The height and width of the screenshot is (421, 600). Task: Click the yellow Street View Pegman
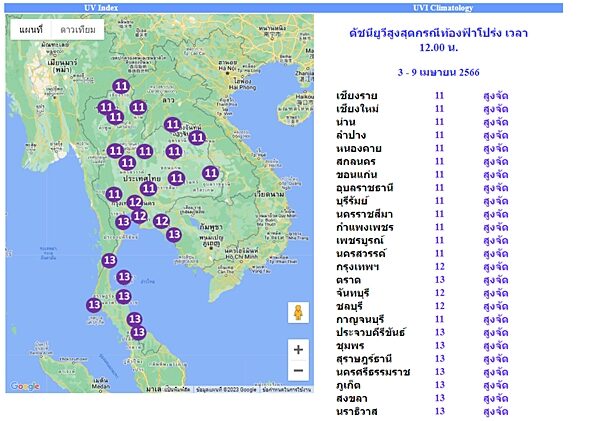tap(298, 312)
